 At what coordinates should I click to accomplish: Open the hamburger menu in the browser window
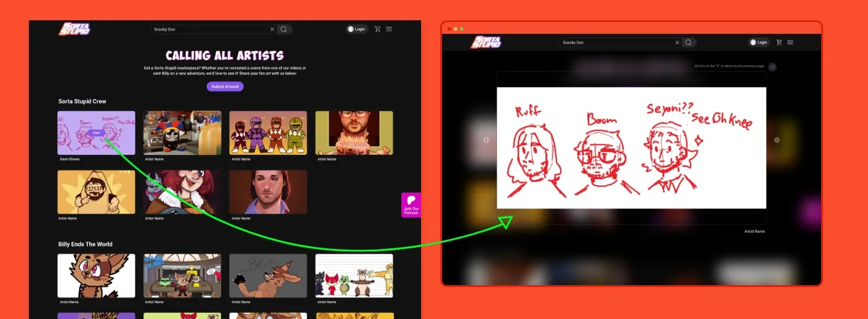790,42
